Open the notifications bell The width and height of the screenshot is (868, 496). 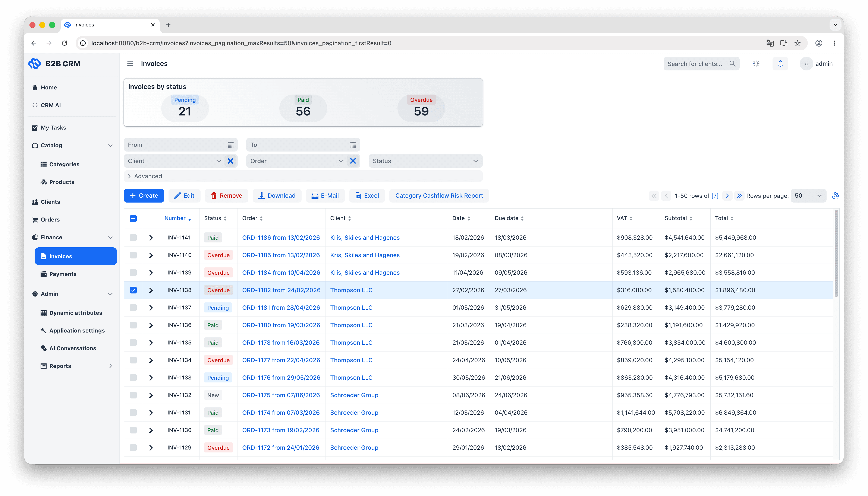tap(780, 64)
